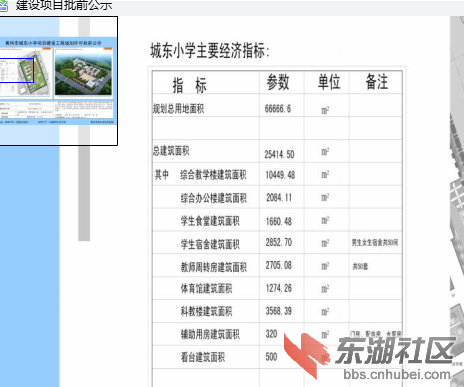Click the blue viewport box in the navigator
This screenshot has width=464, height=387.
17,70
